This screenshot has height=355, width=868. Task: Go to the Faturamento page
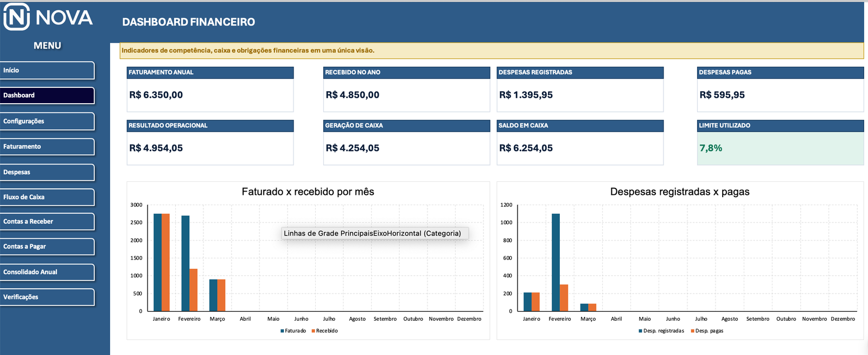click(47, 147)
